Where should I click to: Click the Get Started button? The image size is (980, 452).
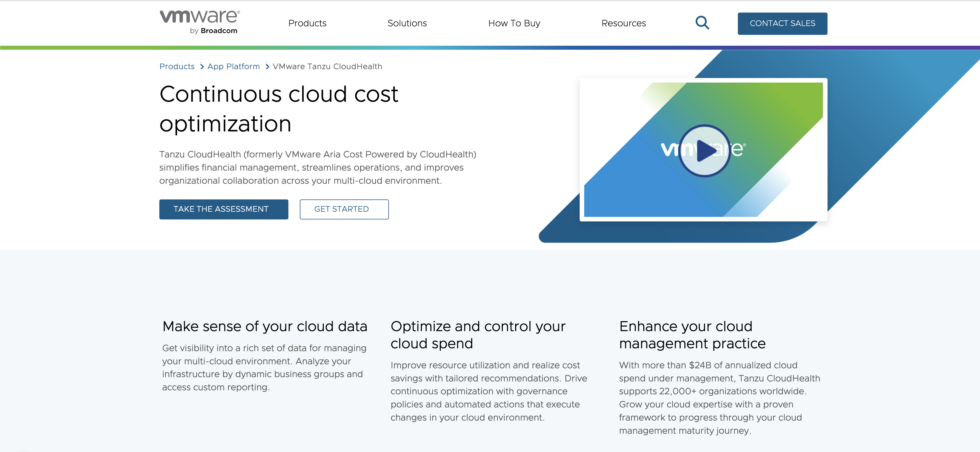click(344, 209)
